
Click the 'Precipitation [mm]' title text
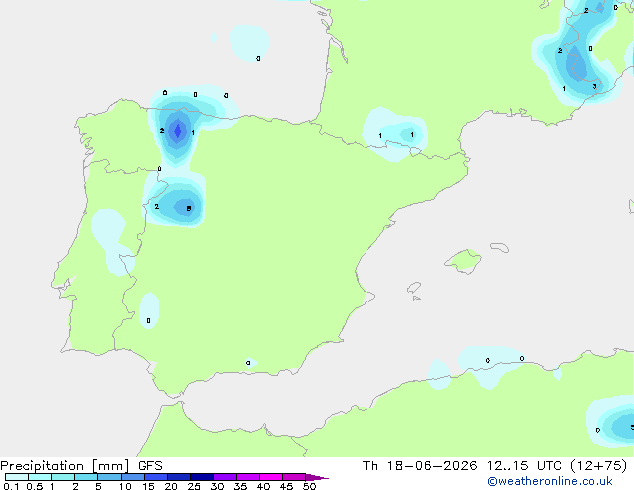(65, 466)
